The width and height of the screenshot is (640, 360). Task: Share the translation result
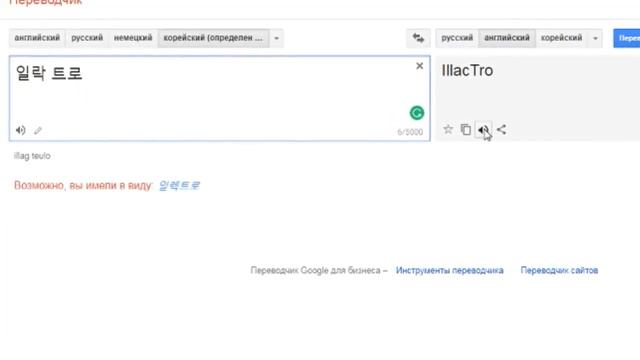point(502,130)
